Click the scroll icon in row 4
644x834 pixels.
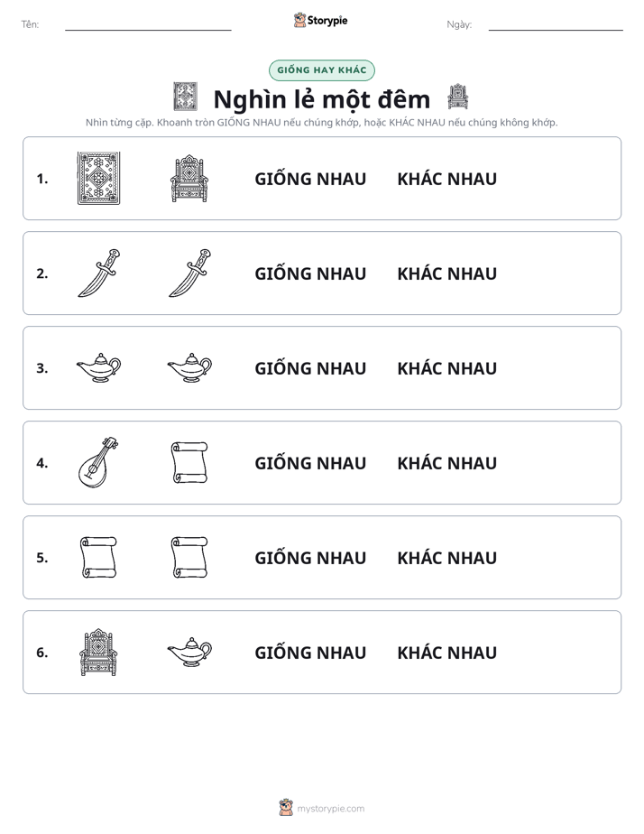[189, 462]
